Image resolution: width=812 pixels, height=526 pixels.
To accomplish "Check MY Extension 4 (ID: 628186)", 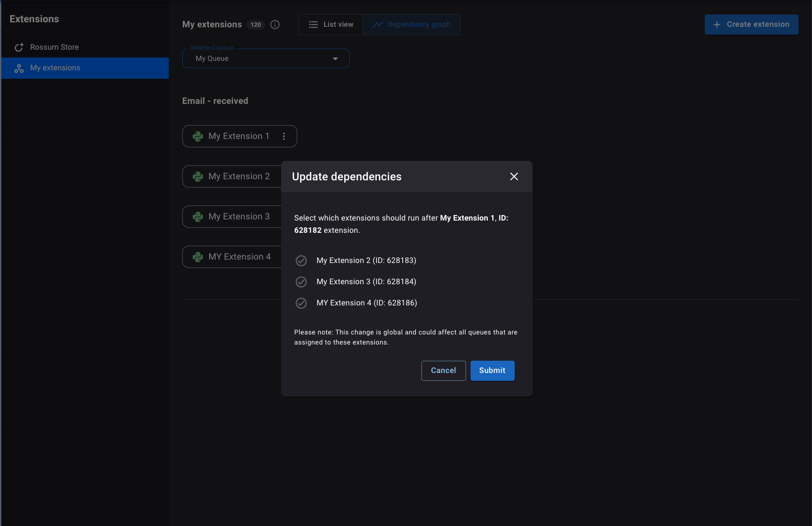I will (301, 303).
